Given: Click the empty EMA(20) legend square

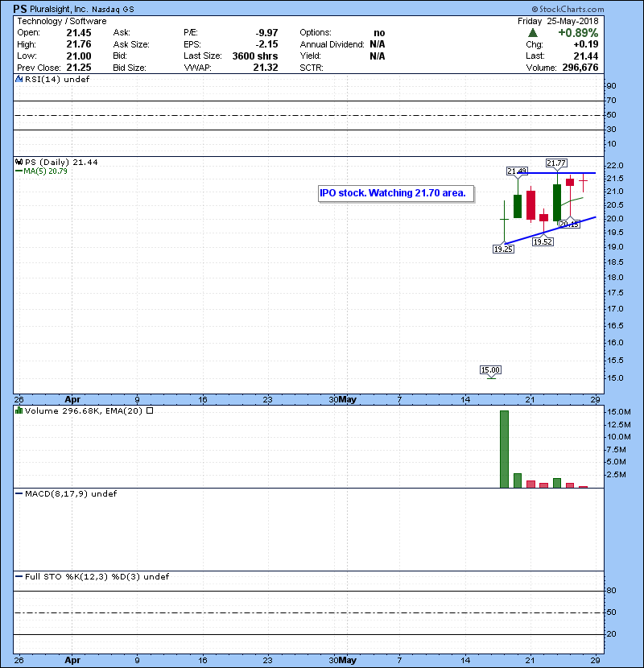Looking at the screenshot, I should pyautogui.click(x=150, y=410).
